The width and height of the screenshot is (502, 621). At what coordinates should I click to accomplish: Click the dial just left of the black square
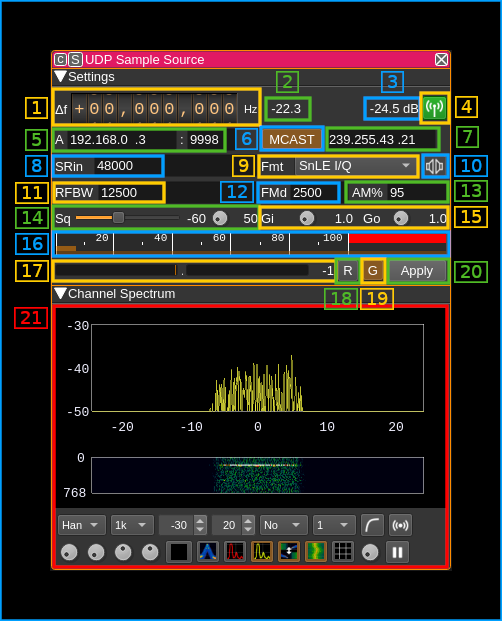pos(150,552)
